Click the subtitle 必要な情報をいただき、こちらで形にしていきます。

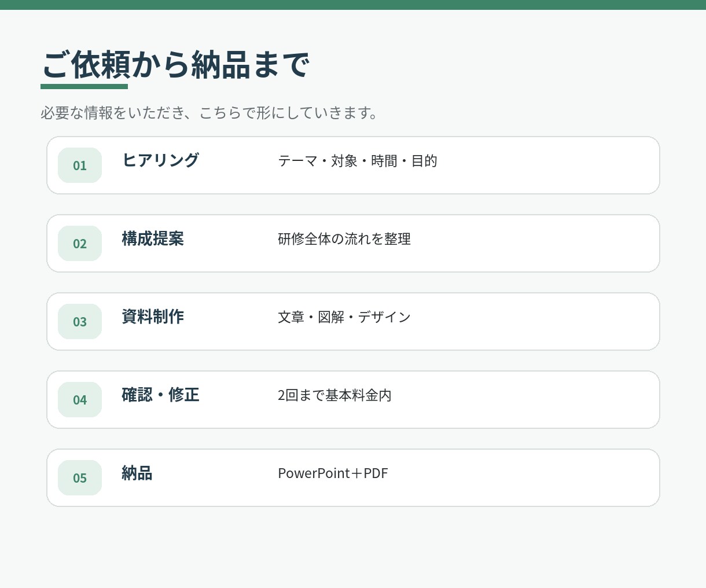209,112
